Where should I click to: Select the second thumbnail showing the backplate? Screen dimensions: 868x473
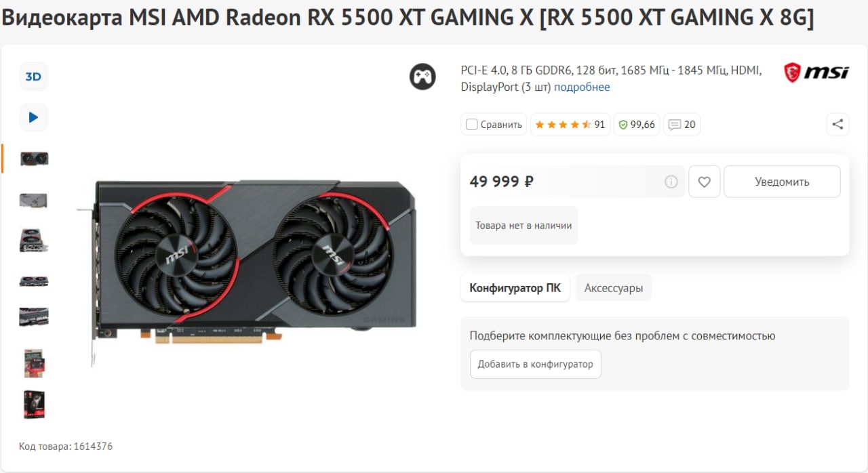34,201
